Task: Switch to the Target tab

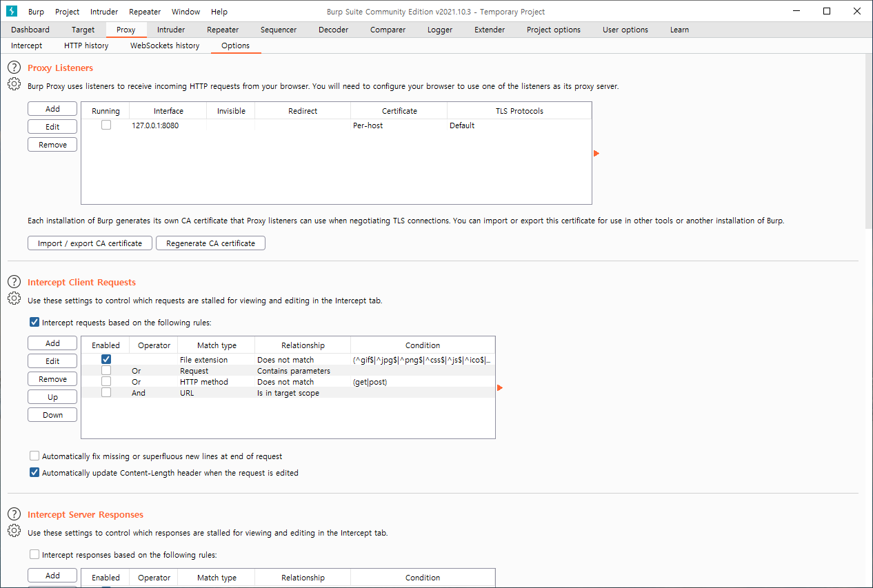Action: [x=83, y=30]
